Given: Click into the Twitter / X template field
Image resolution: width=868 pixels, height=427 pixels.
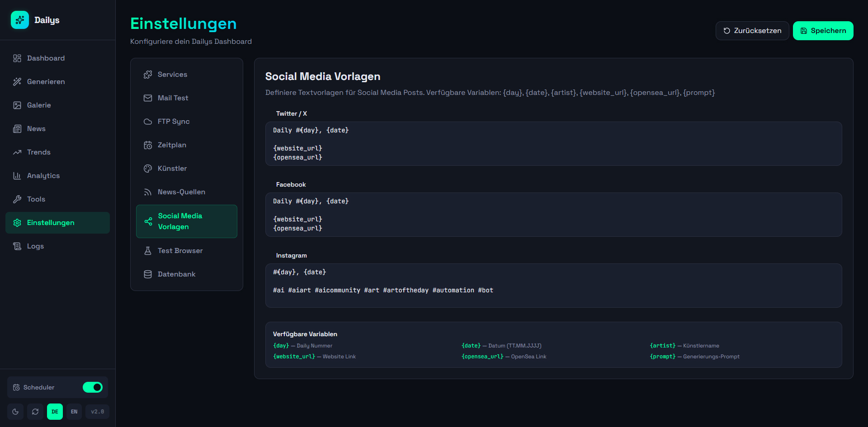Looking at the screenshot, I should point(553,144).
